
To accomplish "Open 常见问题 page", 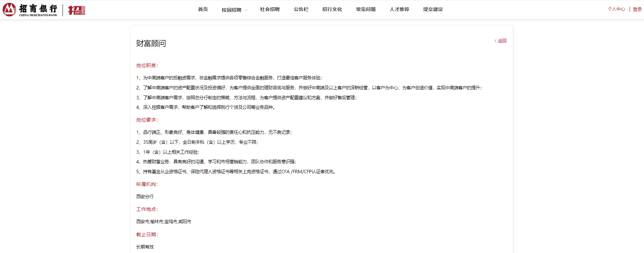I will click(366, 9).
